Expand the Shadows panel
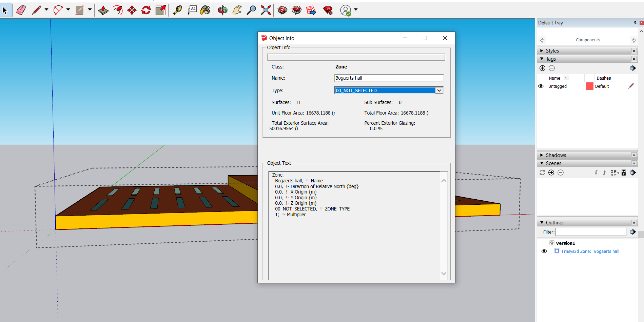The width and height of the screenshot is (644, 322). pos(542,155)
